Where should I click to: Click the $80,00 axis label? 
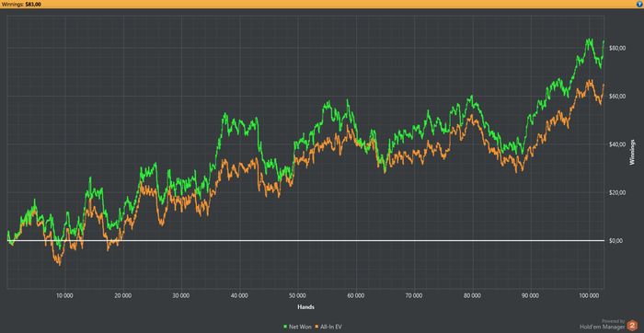[x=617, y=48]
